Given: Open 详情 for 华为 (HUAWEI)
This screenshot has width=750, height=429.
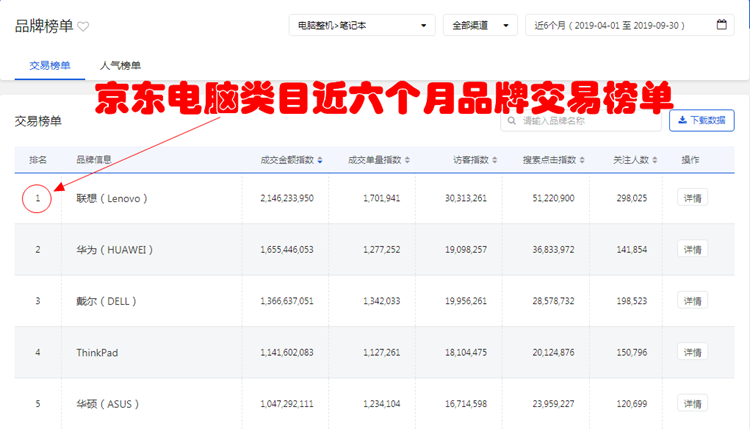Looking at the screenshot, I should [x=692, y=249].
